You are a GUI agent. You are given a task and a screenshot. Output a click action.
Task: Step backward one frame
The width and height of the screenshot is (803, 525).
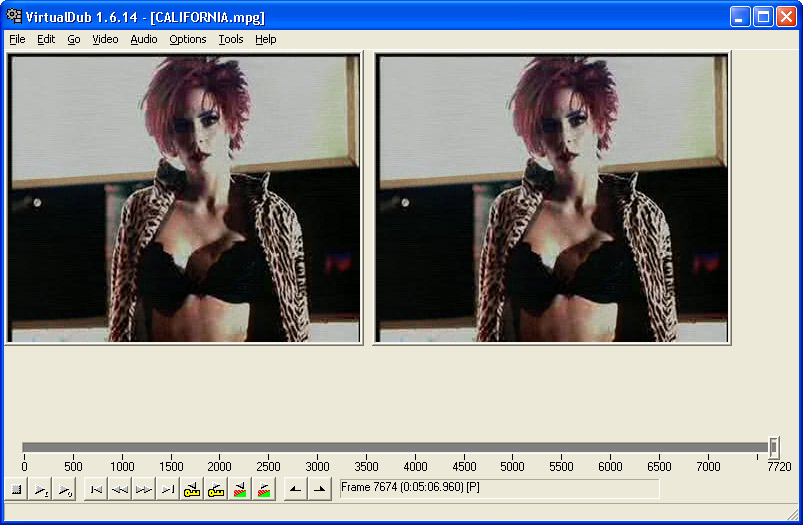(x=119, y=490)
